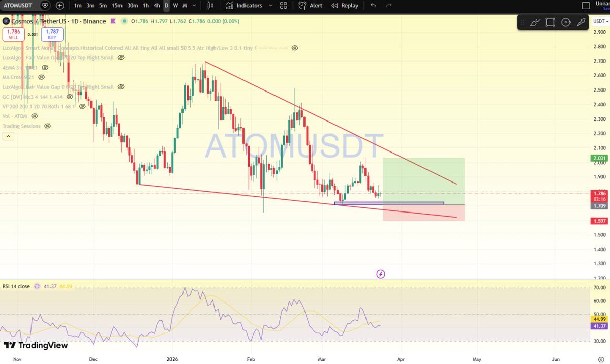The image size is (610, 364).
Task: Toggle visibility of LuxAlgo Smart Money Concepts
Action: tap(295, 48)
